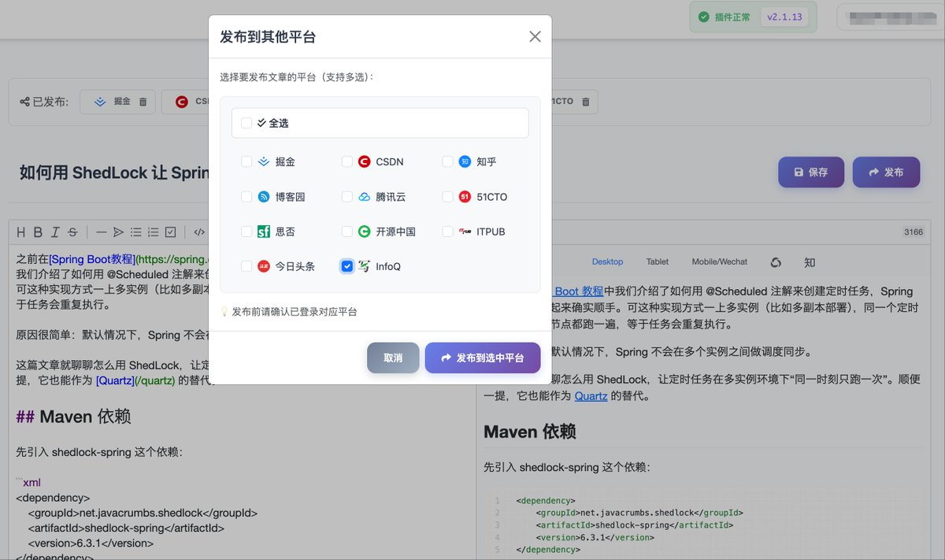Uncheck the InfoQ platform checkbox
This screenshot has height=560, width=945.
click(347, 266)
